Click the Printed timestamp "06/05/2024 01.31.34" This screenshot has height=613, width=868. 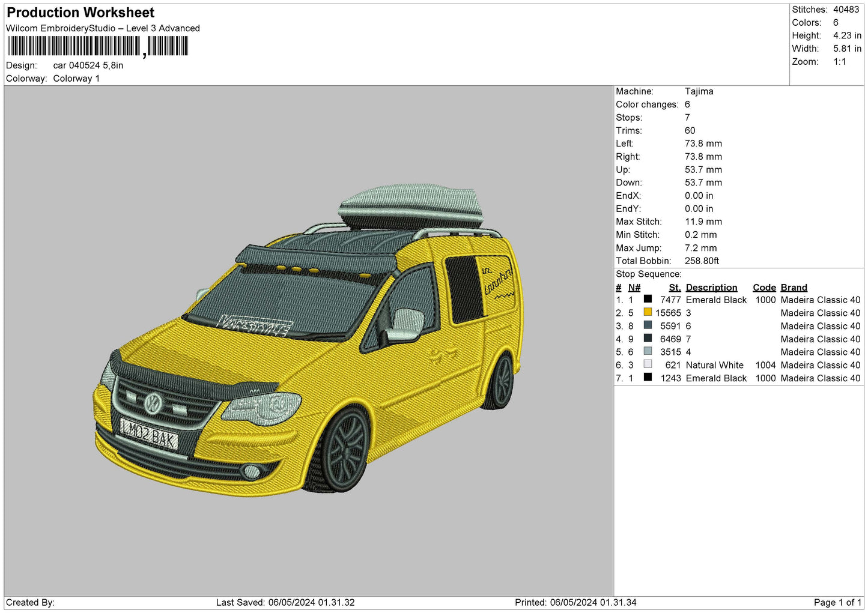pos(593,603)
